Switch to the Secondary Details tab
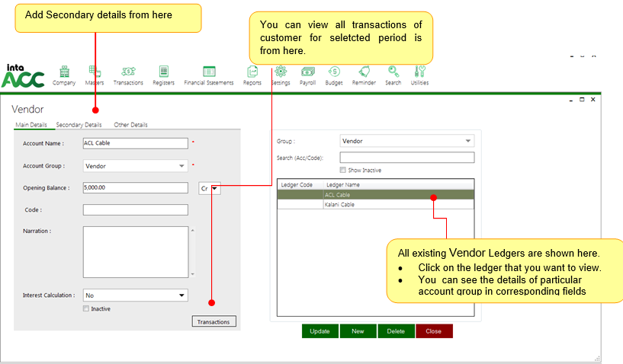 [x=79, y=125]
